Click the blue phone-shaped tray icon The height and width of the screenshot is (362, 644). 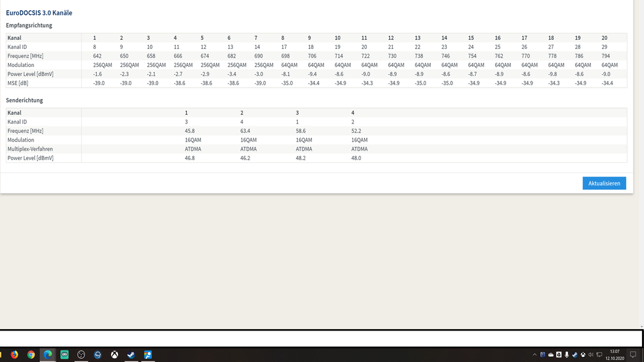pyautogui.click(x=543, y=355)
